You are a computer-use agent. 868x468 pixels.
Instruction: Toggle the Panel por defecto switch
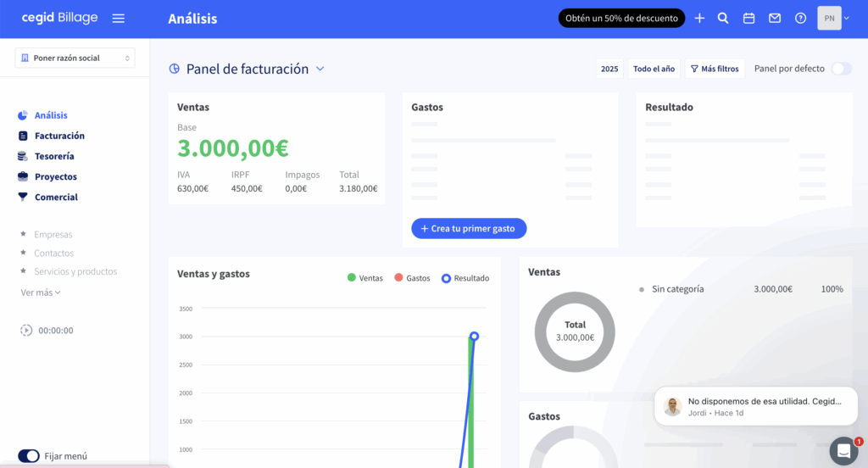(x=842, y=69)
